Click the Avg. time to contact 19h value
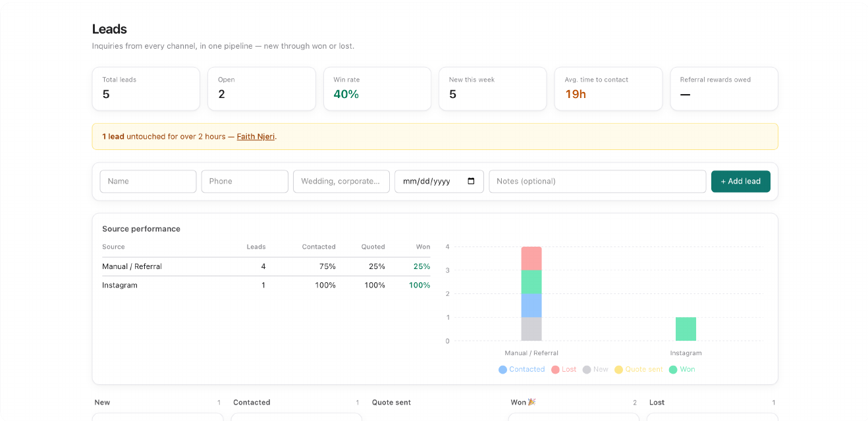868x421 pixels. (576, 94)
